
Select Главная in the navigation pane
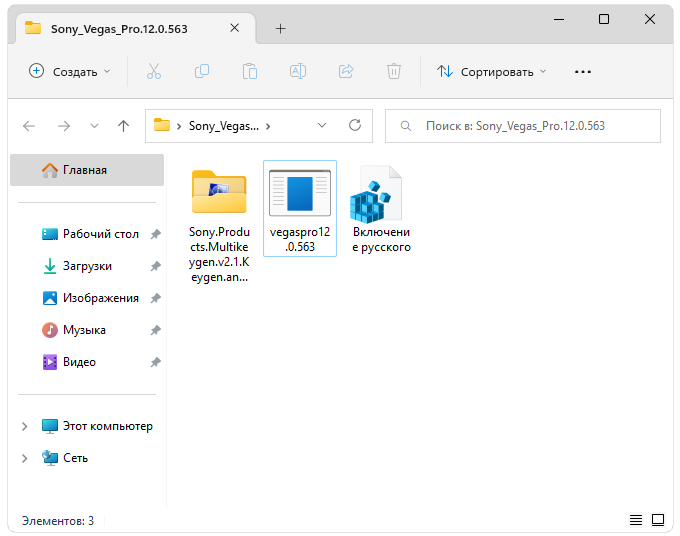(84, 170)
